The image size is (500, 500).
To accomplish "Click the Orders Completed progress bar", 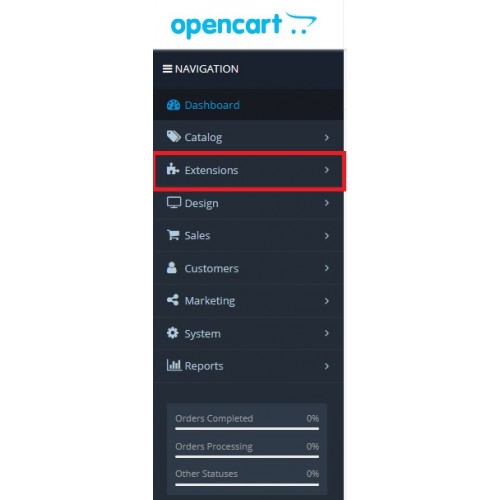I will [x=247, y=429].
